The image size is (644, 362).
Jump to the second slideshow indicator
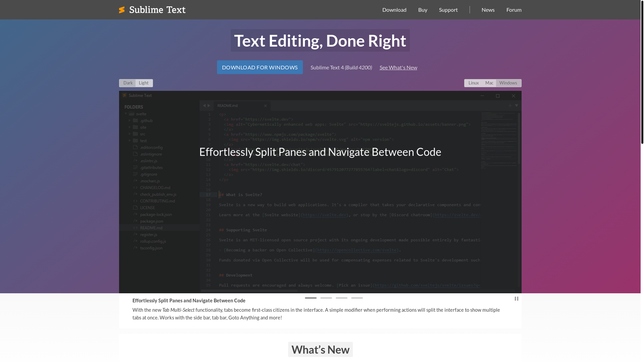[x=326, y=298]
